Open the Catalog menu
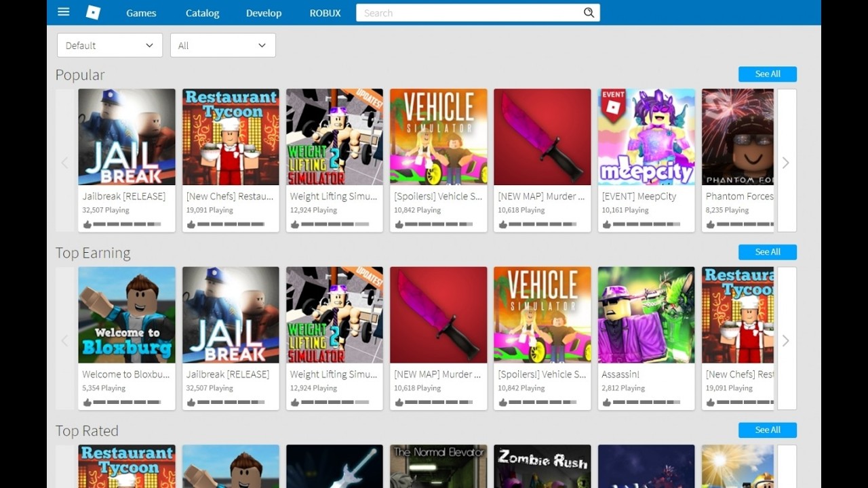Screen dimensions: 868x488 click(x=202, y=13)
